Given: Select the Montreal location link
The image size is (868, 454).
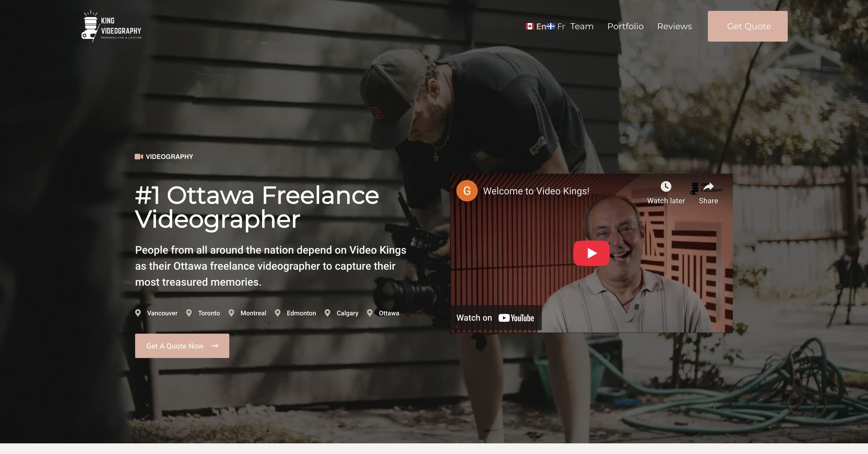Looking at the screenshot, I should (253, 313).
